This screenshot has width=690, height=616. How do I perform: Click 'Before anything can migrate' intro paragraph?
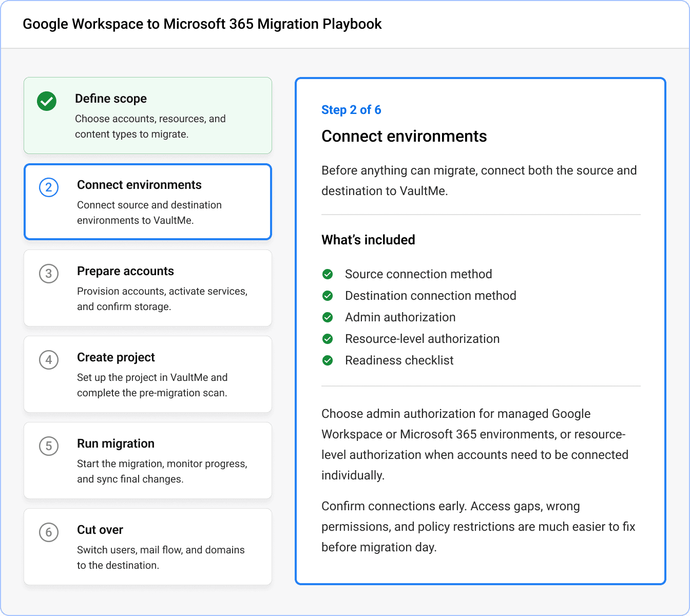(x=479, y=181)
